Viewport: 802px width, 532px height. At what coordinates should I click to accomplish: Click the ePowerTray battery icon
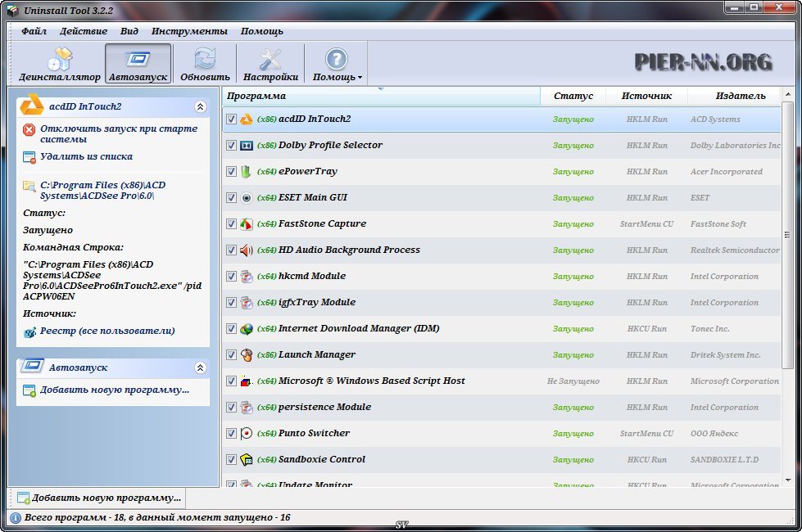(x=247, y=172)
